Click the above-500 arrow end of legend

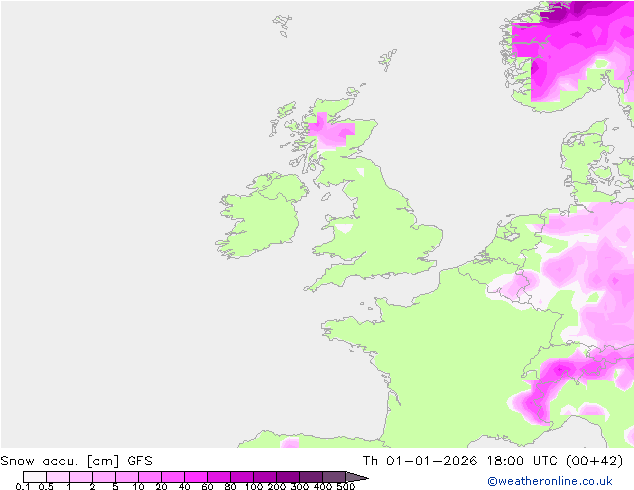357,477
